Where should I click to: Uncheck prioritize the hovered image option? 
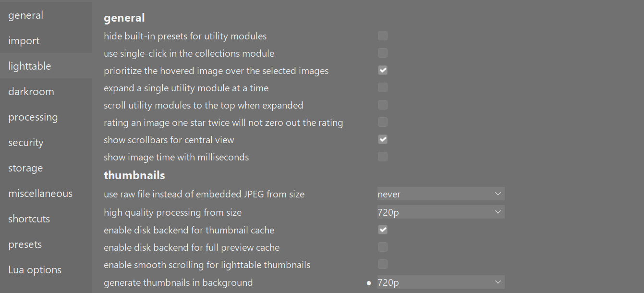coord(383,71)
